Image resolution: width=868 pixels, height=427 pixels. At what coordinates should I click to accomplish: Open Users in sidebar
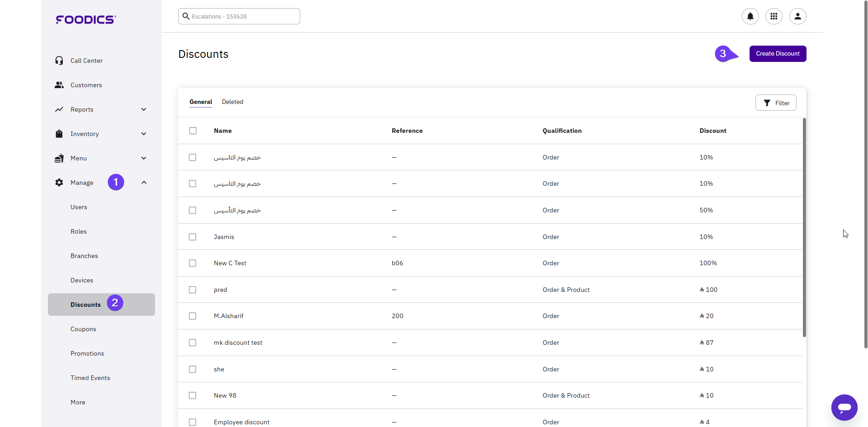pyautogui.click(x=79, y=207)
